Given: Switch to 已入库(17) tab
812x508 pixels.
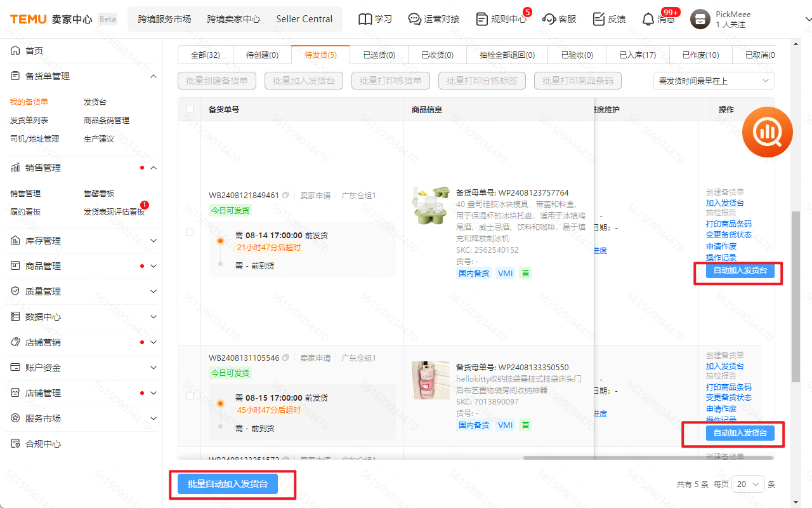Looking at the screenshot, I should point(638,55).
